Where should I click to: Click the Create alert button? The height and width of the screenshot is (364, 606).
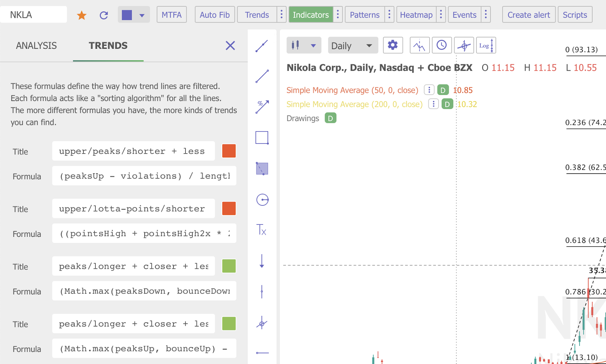click(x=529, y=15)
